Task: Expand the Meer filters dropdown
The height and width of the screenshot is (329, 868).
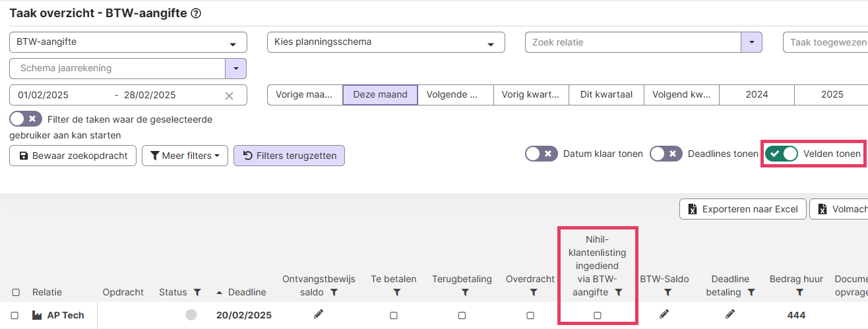Action: tap(185, 156)
